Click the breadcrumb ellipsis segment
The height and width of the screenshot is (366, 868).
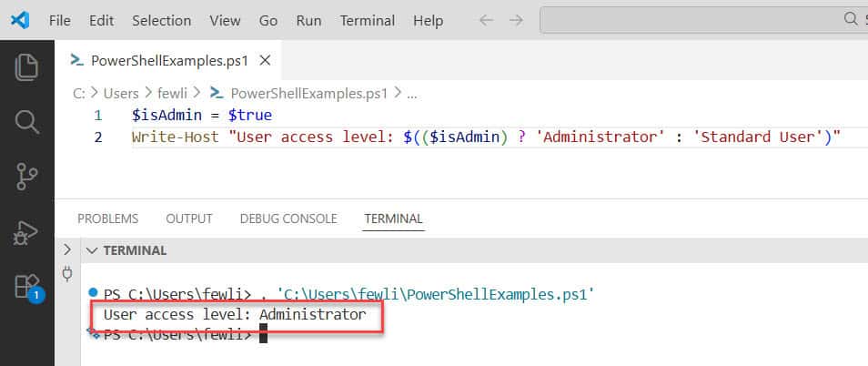[412, 94]
